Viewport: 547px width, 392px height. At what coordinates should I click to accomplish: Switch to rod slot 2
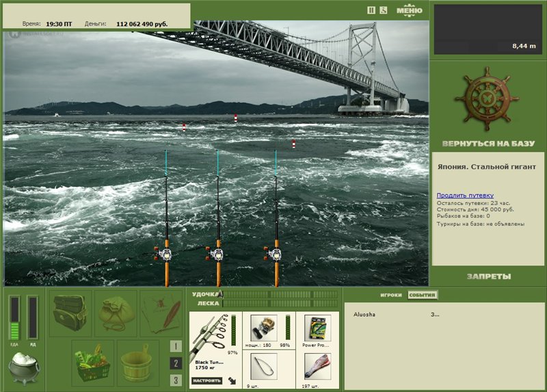(176, 363)
